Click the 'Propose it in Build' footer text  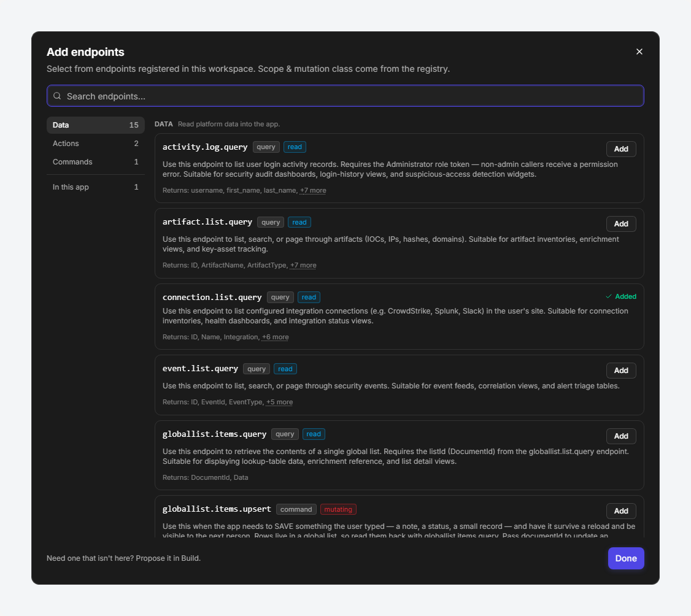pyautogui.click(x=168, y=558)
